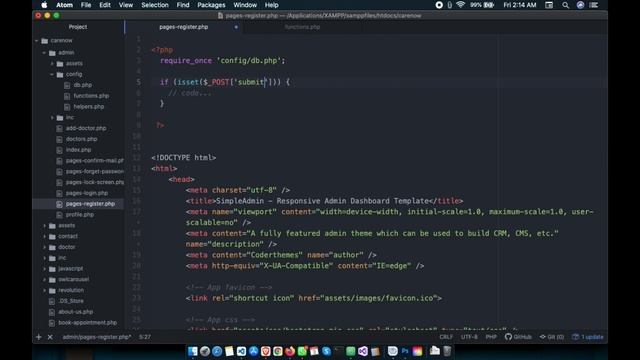Open the Find menu
Viewport: 640px width, 360px height.
[x=183, y=5]
